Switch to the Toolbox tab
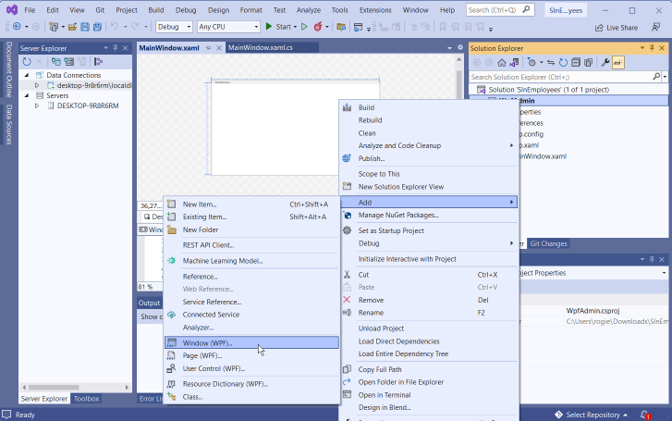672x421 pixels. 86,399
